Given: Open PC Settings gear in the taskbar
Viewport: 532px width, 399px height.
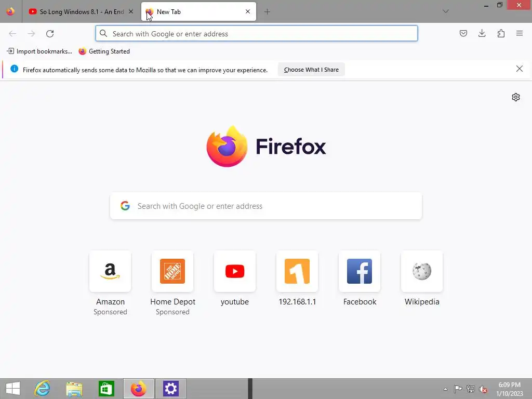Looking at the screenshot, I should tap(170, 389).
